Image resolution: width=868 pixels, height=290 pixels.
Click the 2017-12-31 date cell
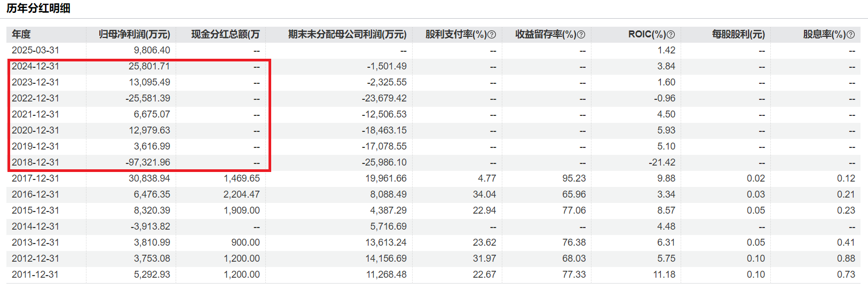36,178
